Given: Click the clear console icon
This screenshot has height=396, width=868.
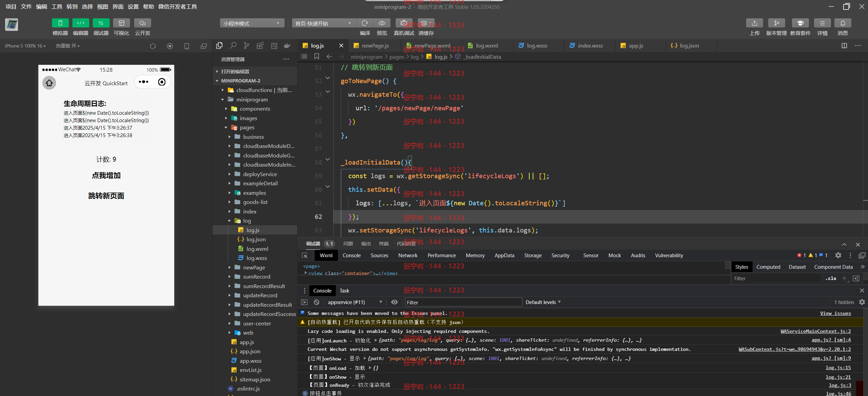Looking at the screenshot, I should coord(317,302).
